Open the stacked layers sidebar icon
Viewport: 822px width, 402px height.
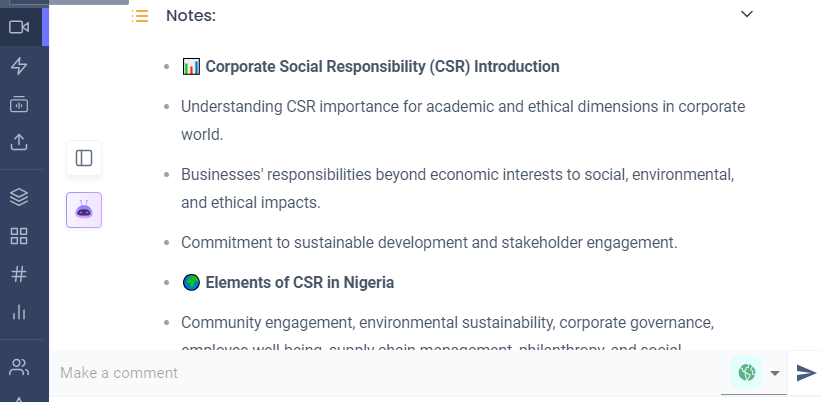coord(19,197)
